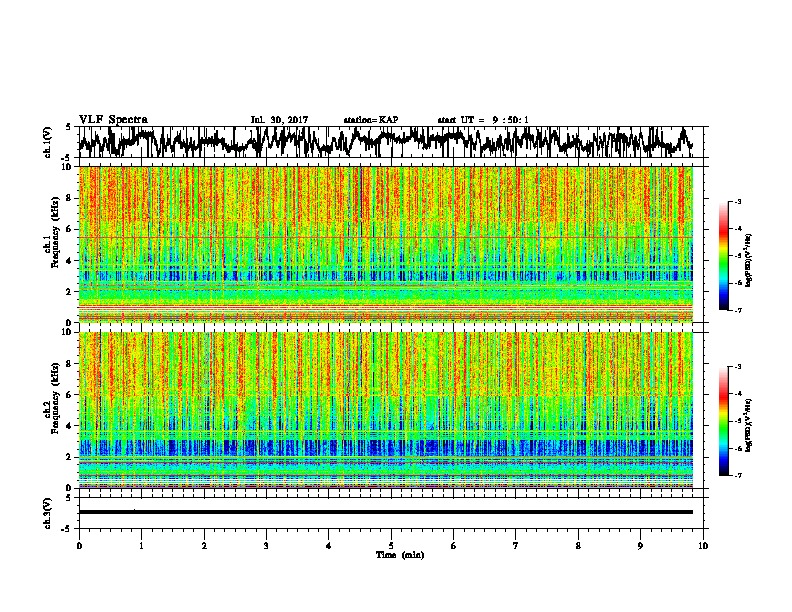
Task: Click the time axis tick label "5"
Action: pos(391,546)
